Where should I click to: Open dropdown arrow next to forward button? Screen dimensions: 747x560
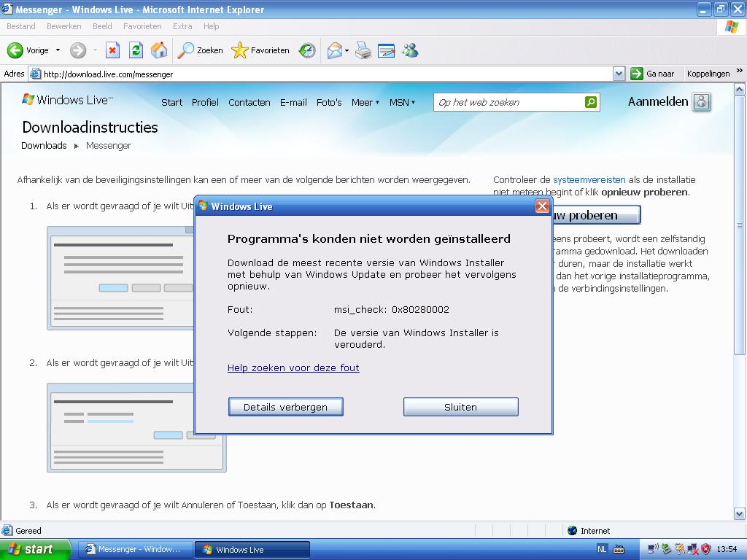tap(95, 50)
